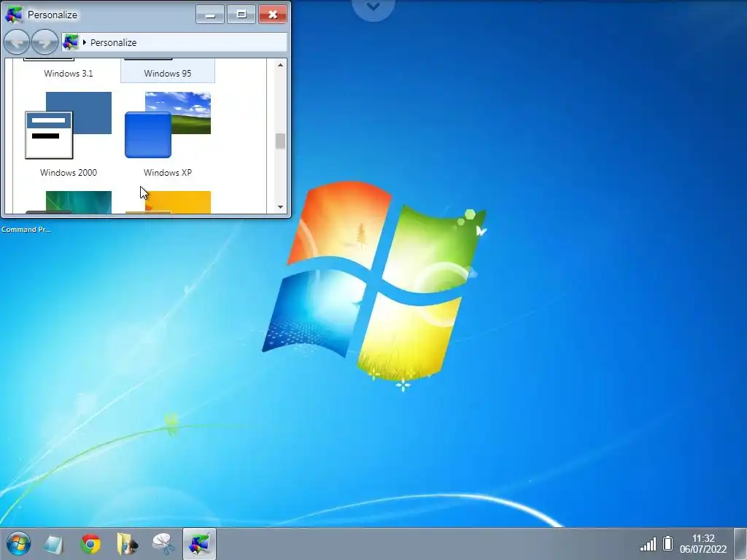Open the Snipping Tool on the taskbar
Screen dimensions: 747x560
coord(163,544)
